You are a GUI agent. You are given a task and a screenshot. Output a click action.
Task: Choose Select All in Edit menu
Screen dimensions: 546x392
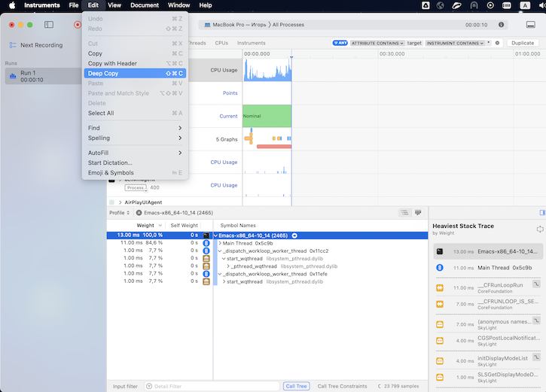coord(135,113)
